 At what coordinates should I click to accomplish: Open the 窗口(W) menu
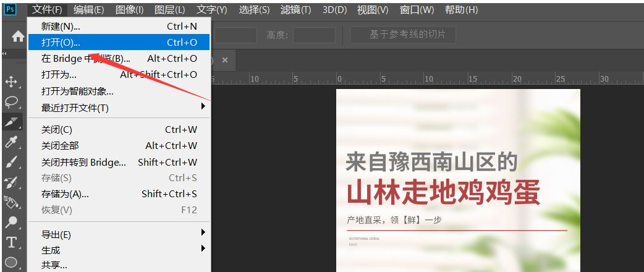point(417,9)
